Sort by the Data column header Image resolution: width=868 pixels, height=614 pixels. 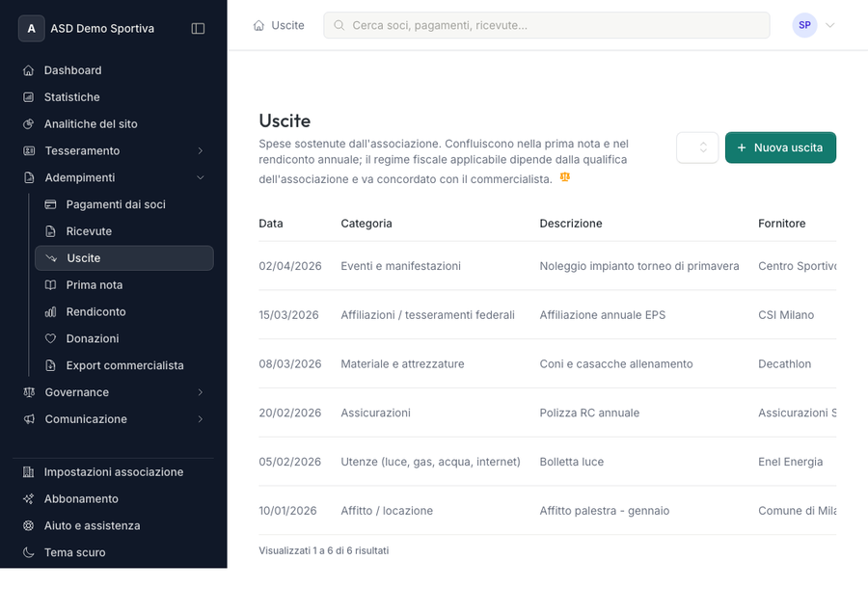(x=271, y=224)
